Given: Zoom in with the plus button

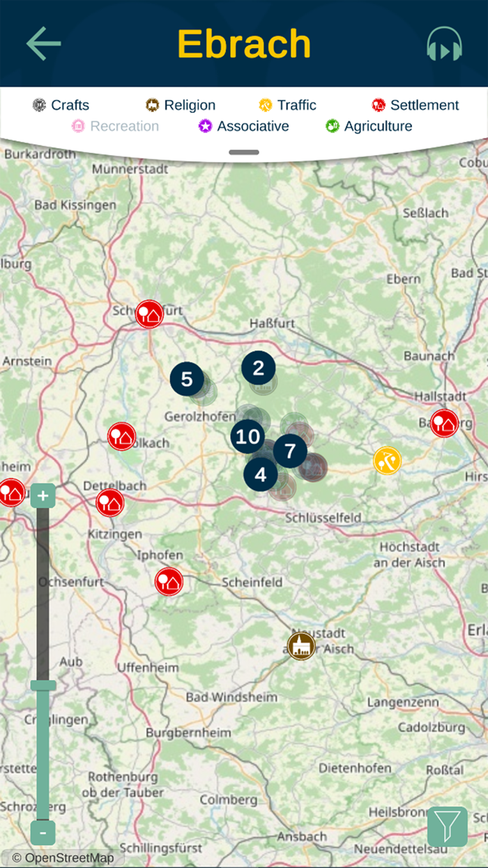Looking at the screenshot, I should pos(43,496).
